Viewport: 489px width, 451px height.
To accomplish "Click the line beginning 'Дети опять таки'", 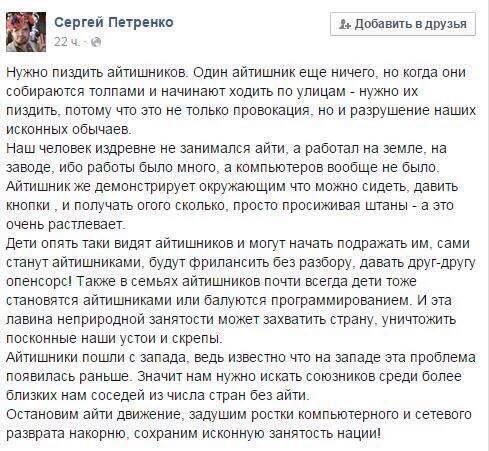I will (x=238, y=243).
